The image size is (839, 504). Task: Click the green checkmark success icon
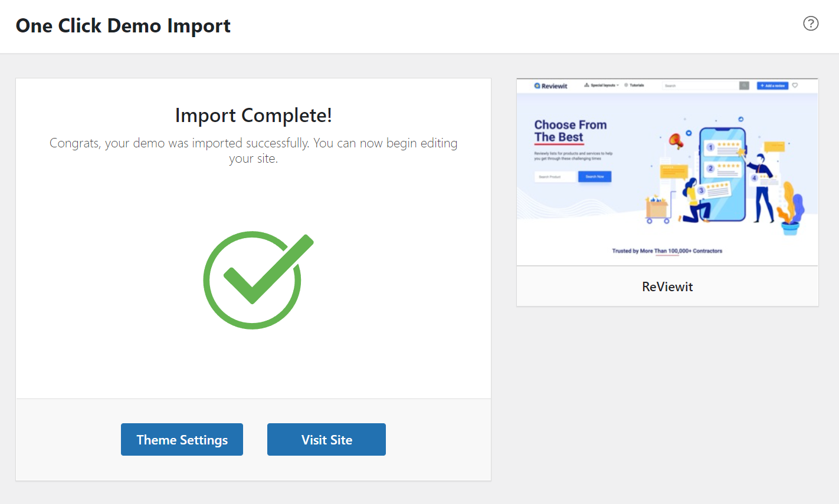click(x=253, y=279)
